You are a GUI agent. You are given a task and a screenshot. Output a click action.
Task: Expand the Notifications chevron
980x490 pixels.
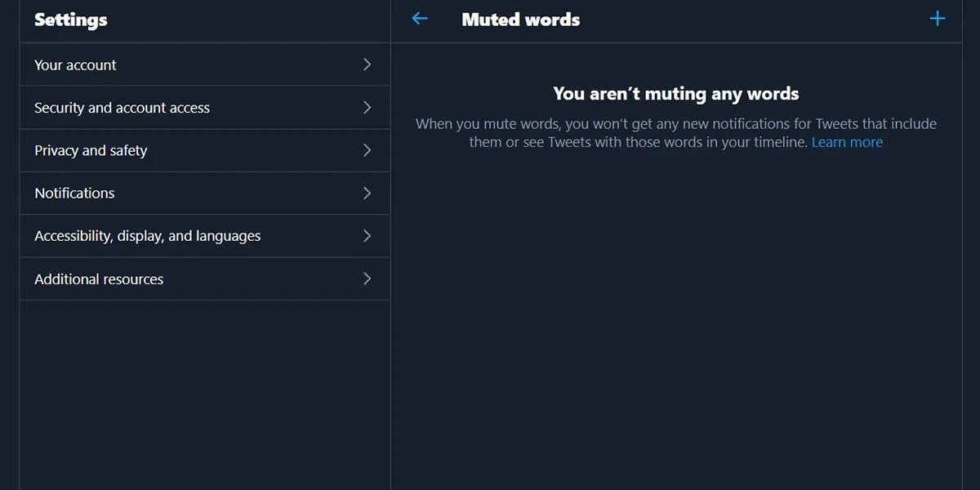pyautogui.click(x=367, y=193)
